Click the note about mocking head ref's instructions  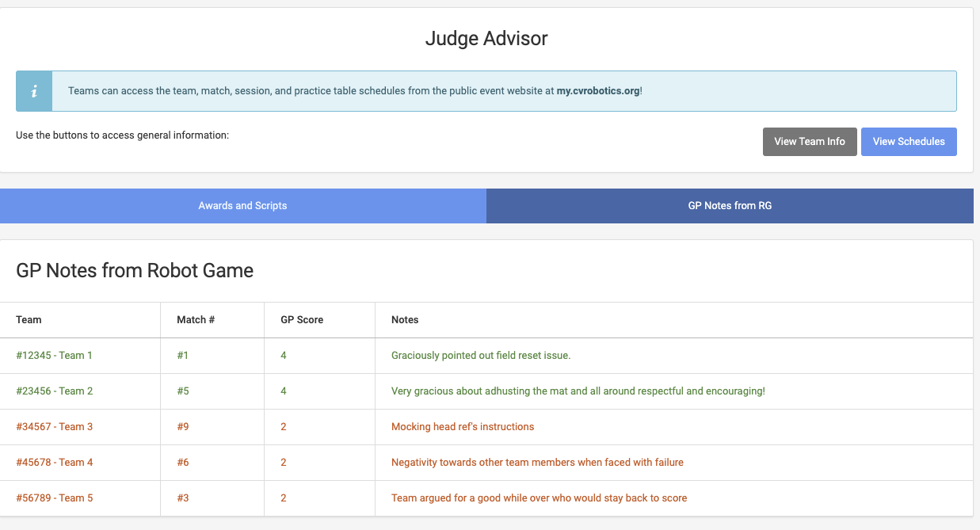463,427
